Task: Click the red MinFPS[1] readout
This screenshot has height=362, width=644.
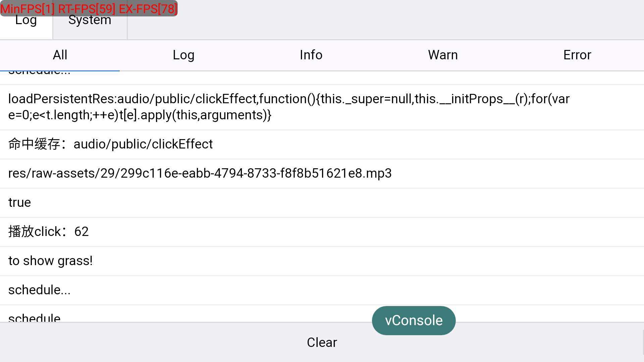Action: point(28,9)
